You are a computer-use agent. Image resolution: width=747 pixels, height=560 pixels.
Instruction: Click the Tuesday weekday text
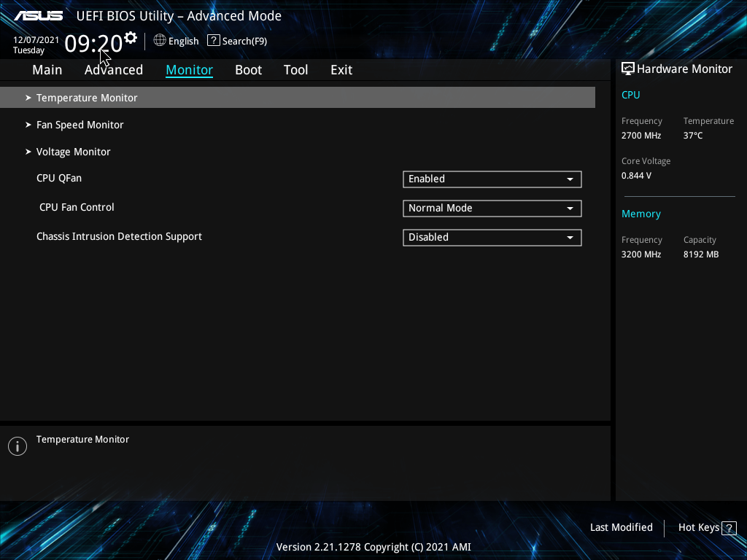point(28,50)
